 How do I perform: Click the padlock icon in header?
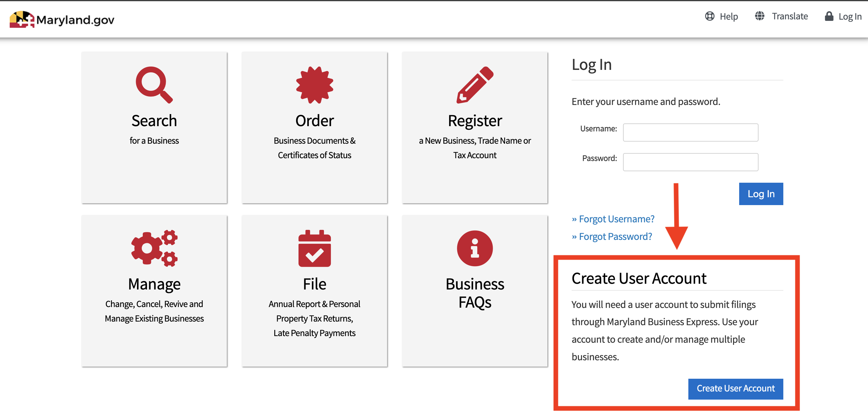(x=829, y=16)
